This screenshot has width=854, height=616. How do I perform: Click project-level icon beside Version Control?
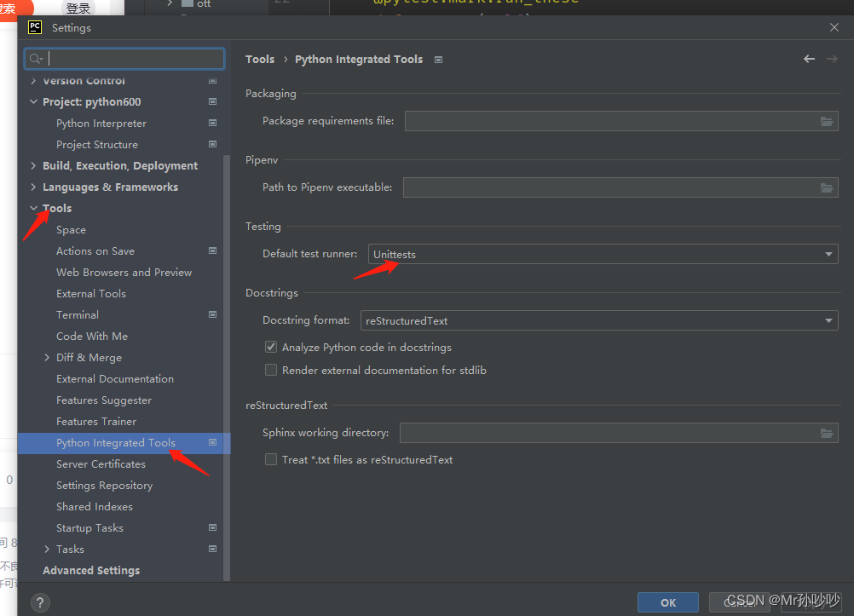[x=213, y=81]
